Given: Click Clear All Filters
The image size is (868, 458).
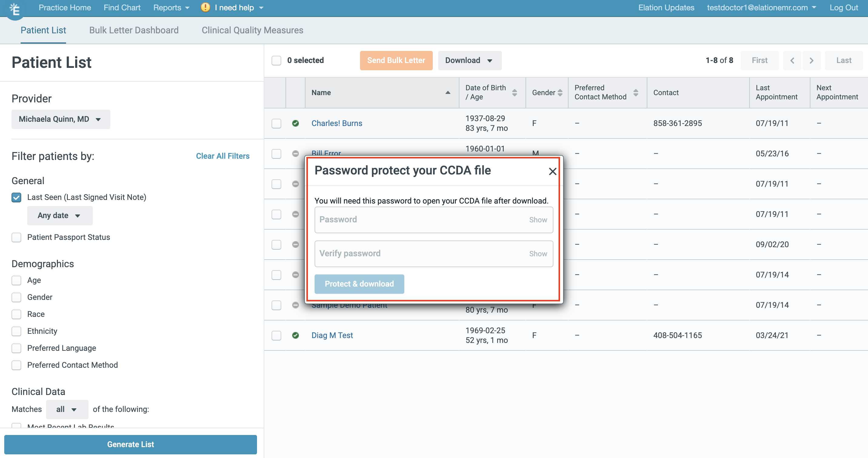Looking at the screenshot, I should point(223,156).
